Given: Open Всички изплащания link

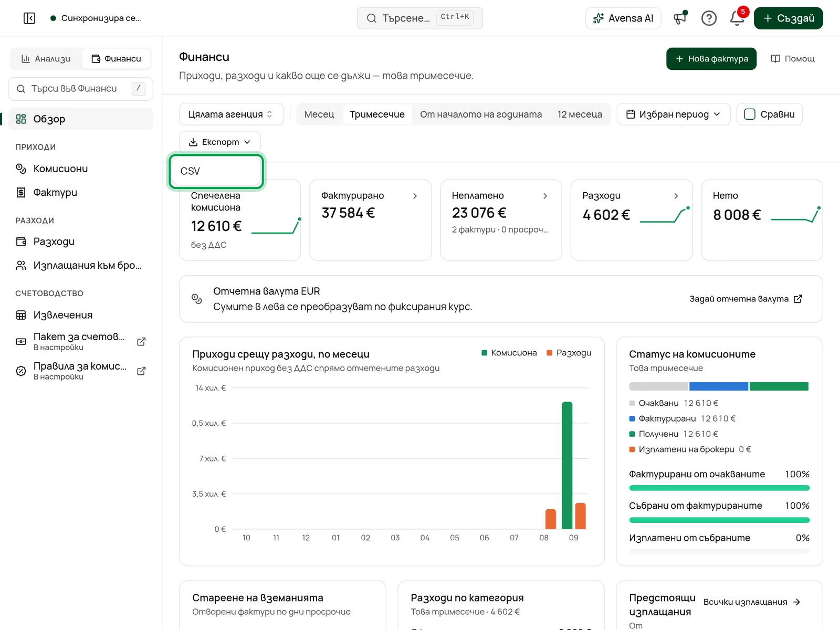Looking at the screenshot, I should point(752,602).
